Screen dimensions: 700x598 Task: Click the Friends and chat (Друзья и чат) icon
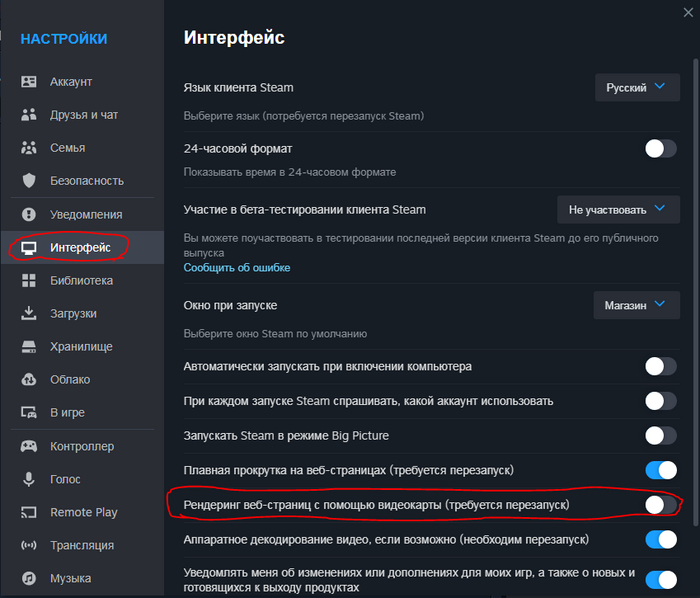click(29, 115)
